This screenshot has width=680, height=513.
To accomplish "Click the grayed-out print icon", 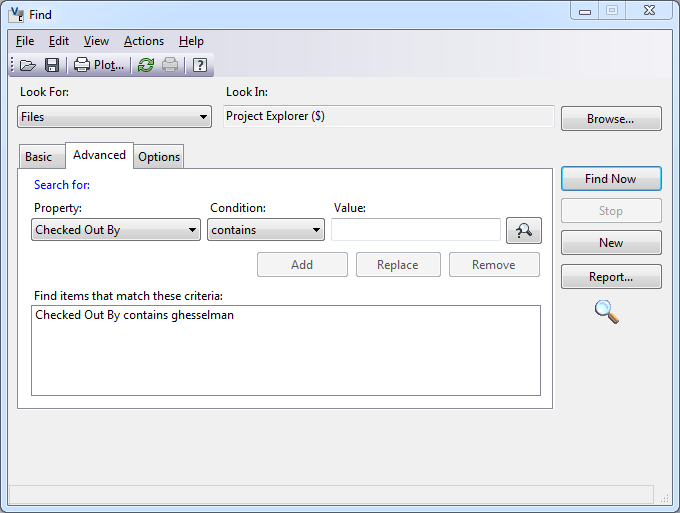I will 170,65.
